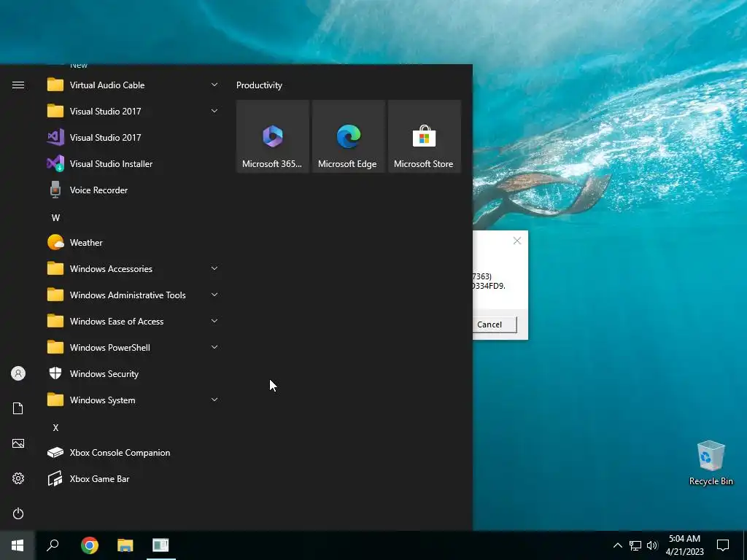Open Microsoft Store tile
The height and width of the screenshot is (560, 747).
coord(424,136)
